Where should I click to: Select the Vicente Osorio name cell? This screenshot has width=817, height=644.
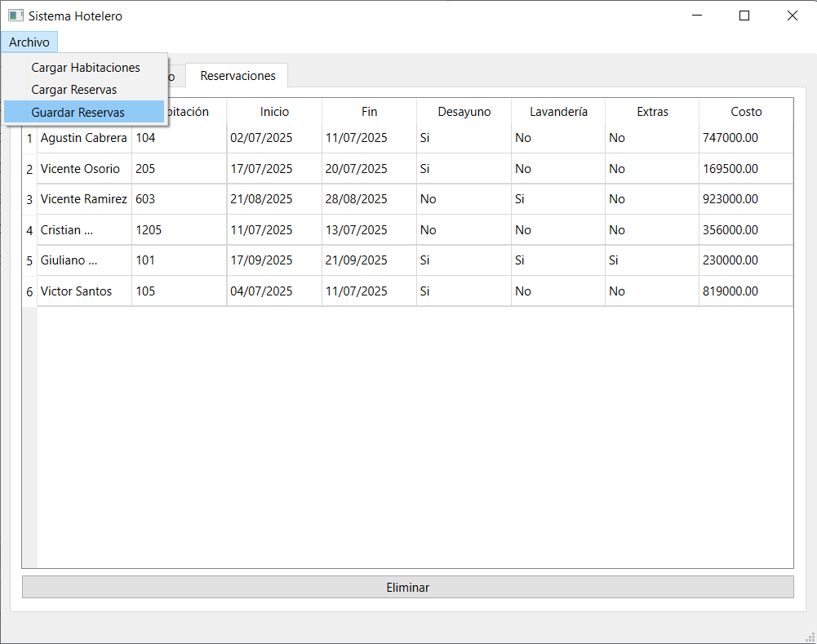coord(84,169)
